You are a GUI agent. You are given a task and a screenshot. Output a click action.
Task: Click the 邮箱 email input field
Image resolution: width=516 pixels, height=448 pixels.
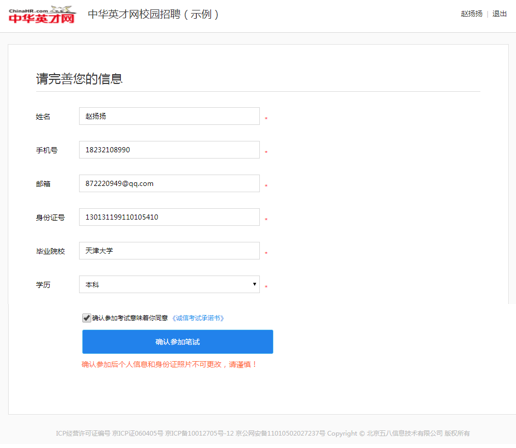pos(169,183)
